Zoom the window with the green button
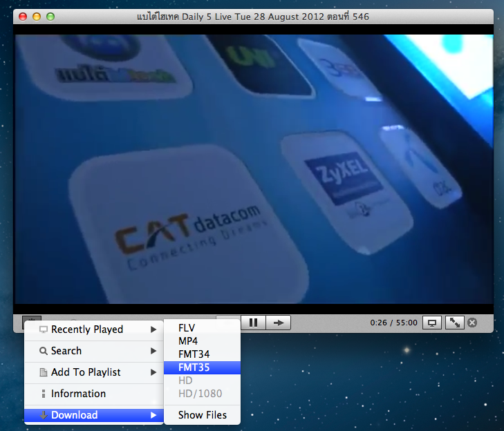504x431 pixels. 50,17
